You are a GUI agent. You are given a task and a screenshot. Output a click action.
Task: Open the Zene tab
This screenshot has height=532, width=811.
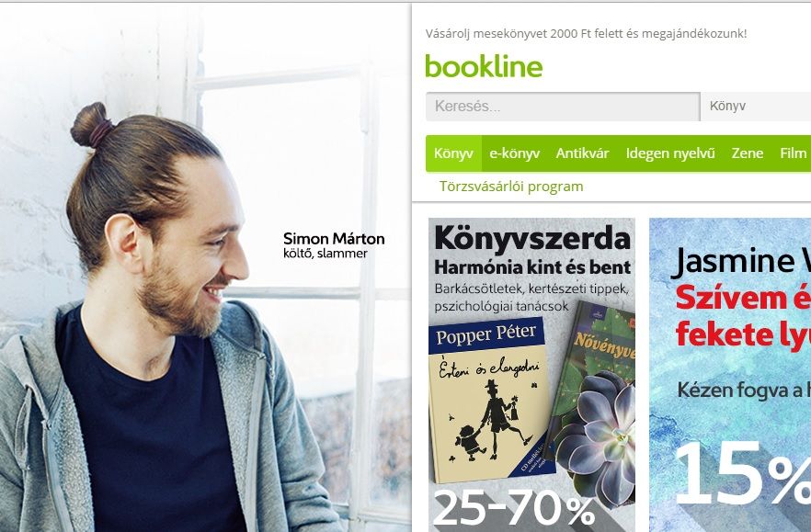748,153
